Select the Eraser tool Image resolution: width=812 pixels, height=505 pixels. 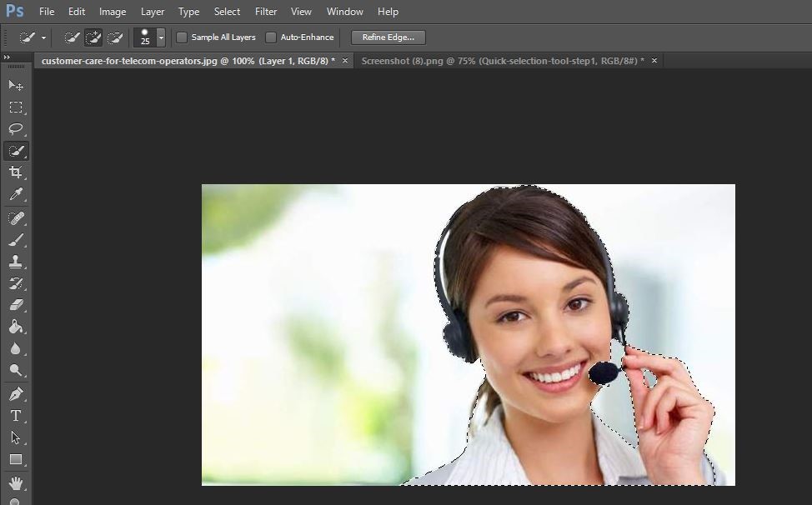[x=16, y=305]
